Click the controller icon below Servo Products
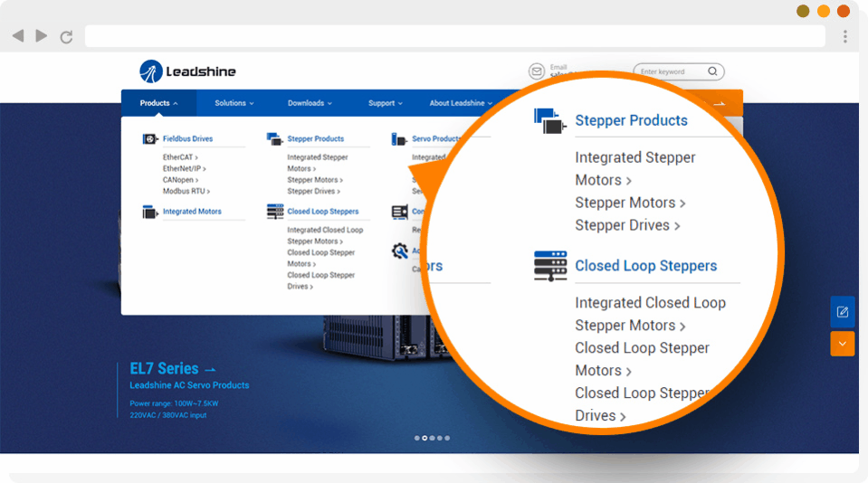868x483 pixels. 400,212
